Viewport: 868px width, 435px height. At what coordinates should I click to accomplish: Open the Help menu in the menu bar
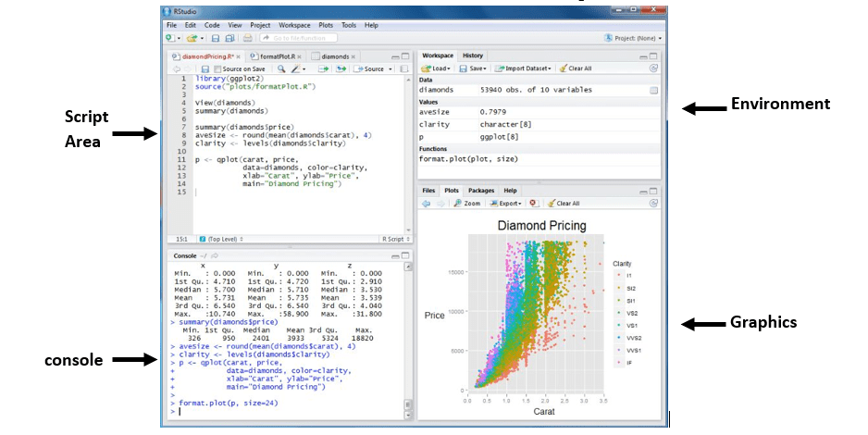pos(371,25)
